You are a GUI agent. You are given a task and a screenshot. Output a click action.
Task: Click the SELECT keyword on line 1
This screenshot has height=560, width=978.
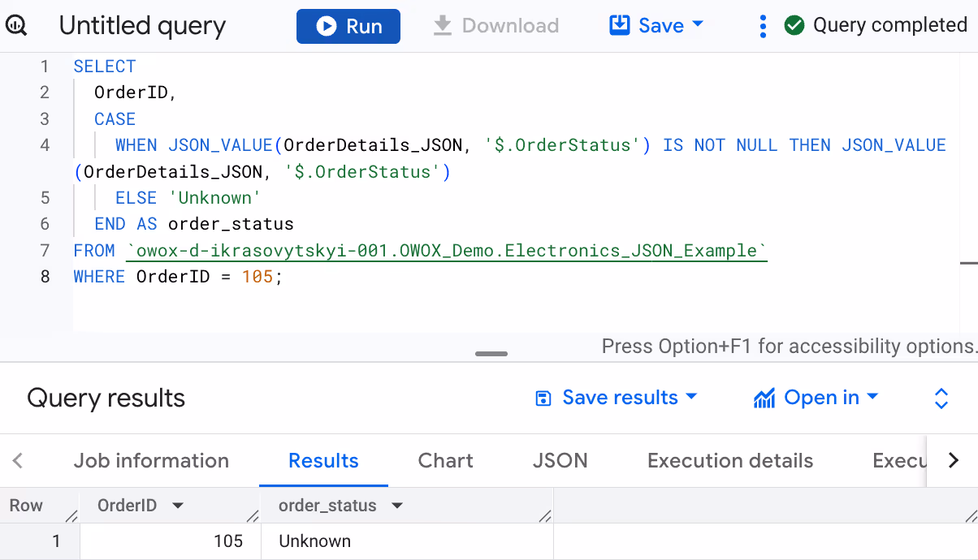105,67
